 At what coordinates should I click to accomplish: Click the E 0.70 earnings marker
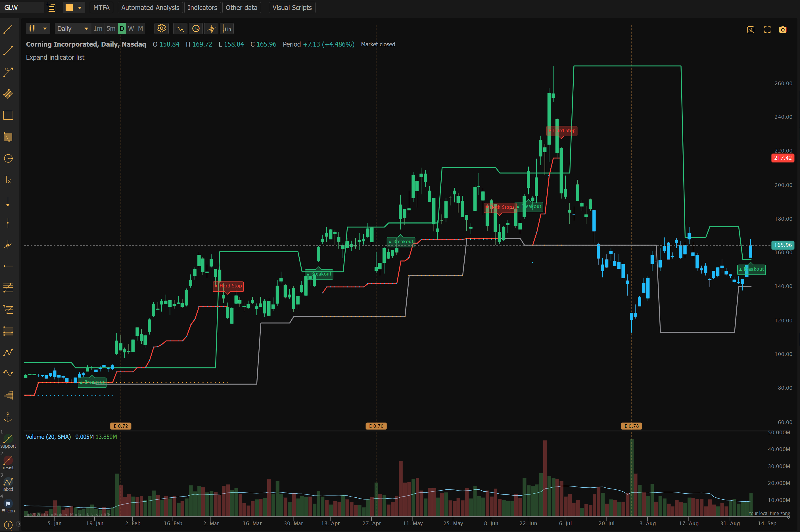pyautogui.click(x=376, y=426)
